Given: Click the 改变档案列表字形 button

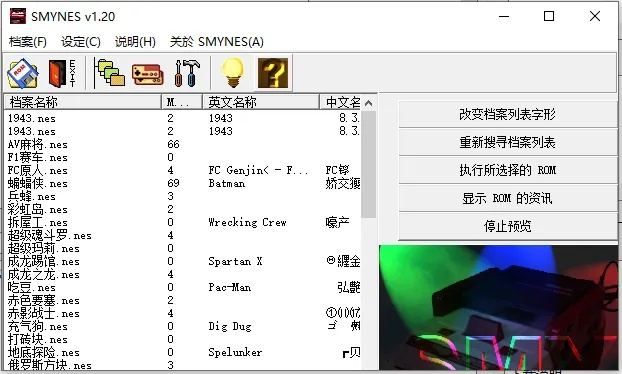Looking at the screenshot, I should (507, 115).
